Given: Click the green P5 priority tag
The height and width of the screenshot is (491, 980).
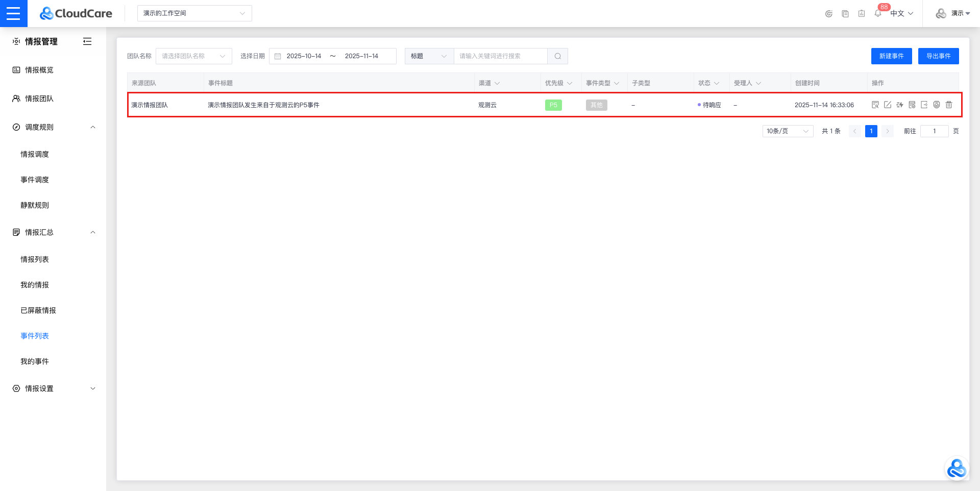Looking at the screenshot, I should click(553, 105).
